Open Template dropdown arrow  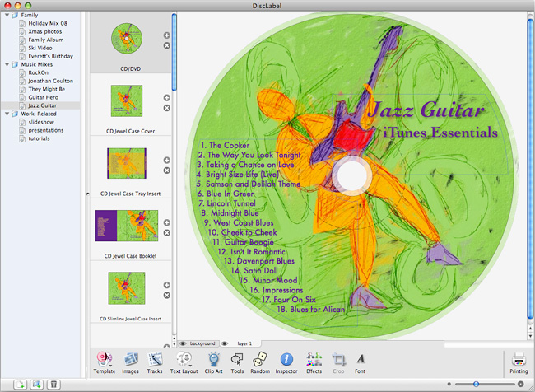[x=111, y=366]
